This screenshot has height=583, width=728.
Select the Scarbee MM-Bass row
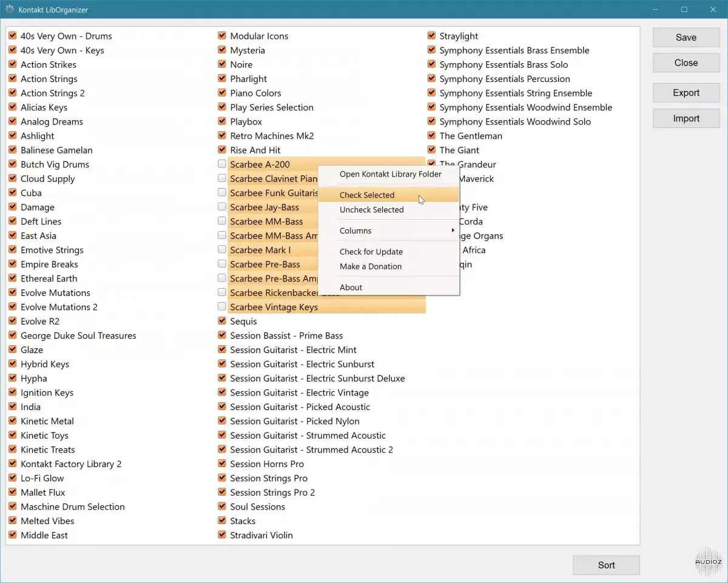[266, 221]
